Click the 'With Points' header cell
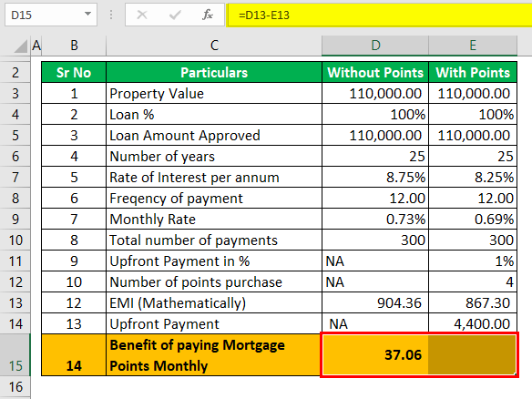 point(473,72)
